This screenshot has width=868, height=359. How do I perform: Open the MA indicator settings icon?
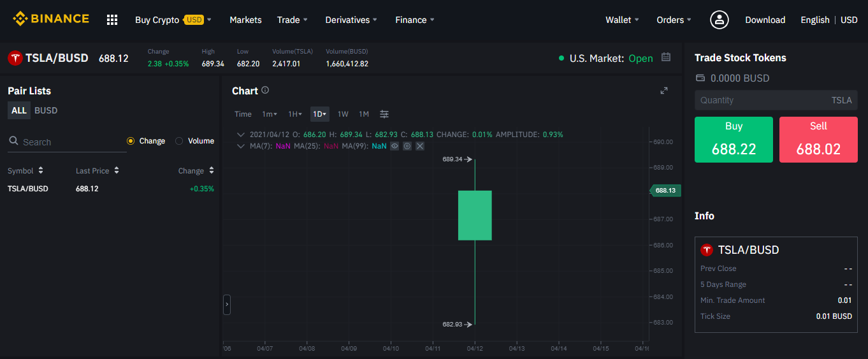[407, 146]
